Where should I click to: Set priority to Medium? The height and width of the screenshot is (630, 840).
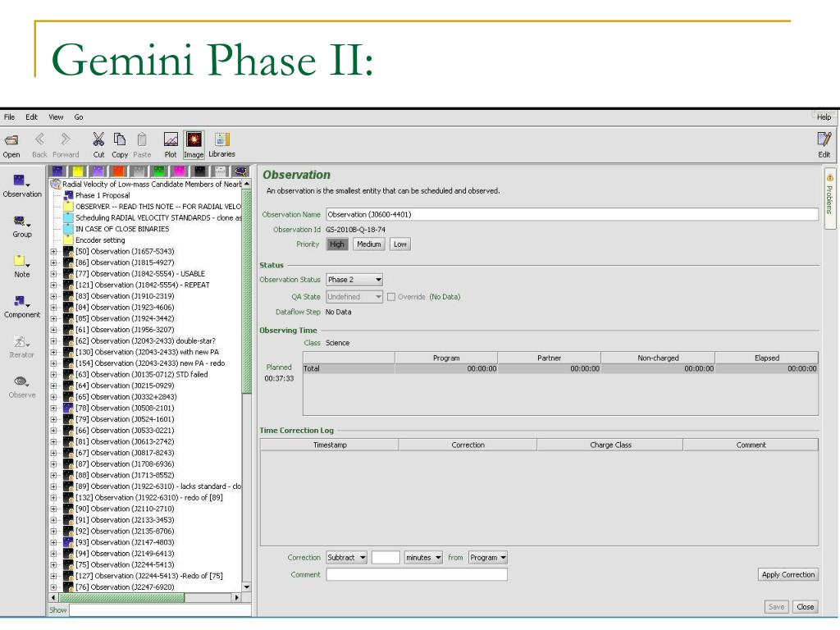[x=368, y=244]
